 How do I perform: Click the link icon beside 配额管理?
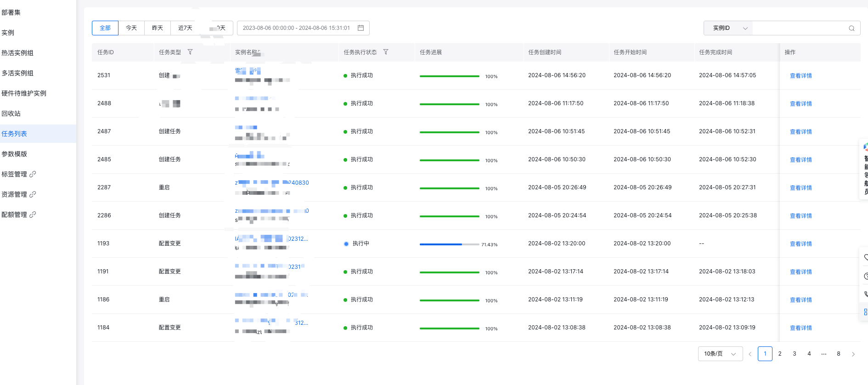click(33, 215)
